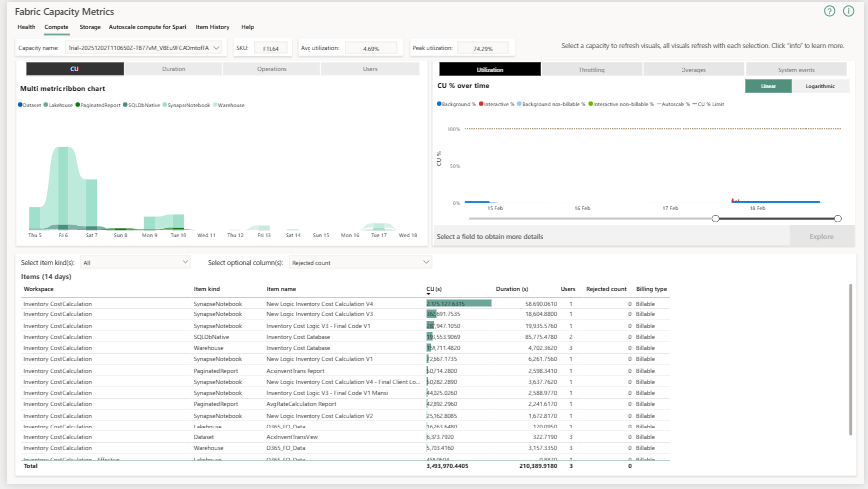Click the Mon 9 ribbon chart bar
Viewport: 868px width, 489px height.
pos(150,223)
